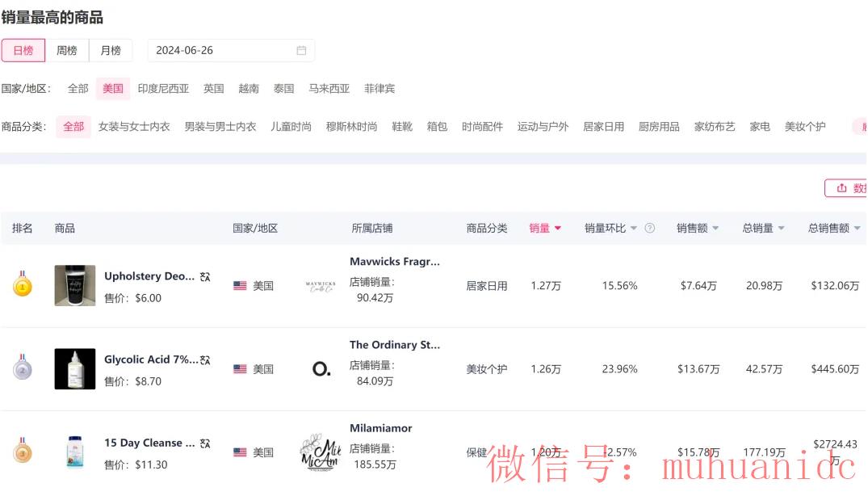Click the Mavwicks store logo

click(321, 286)
